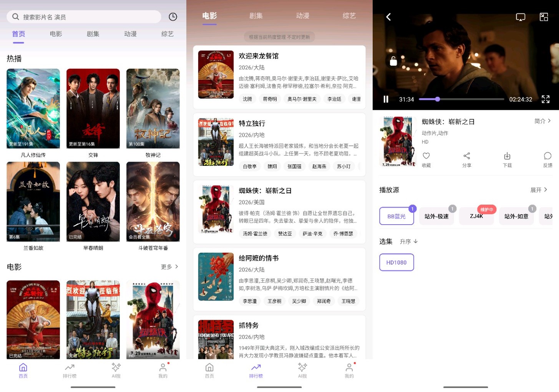
Task: Pause the playing video
Action: coord(386,99)
